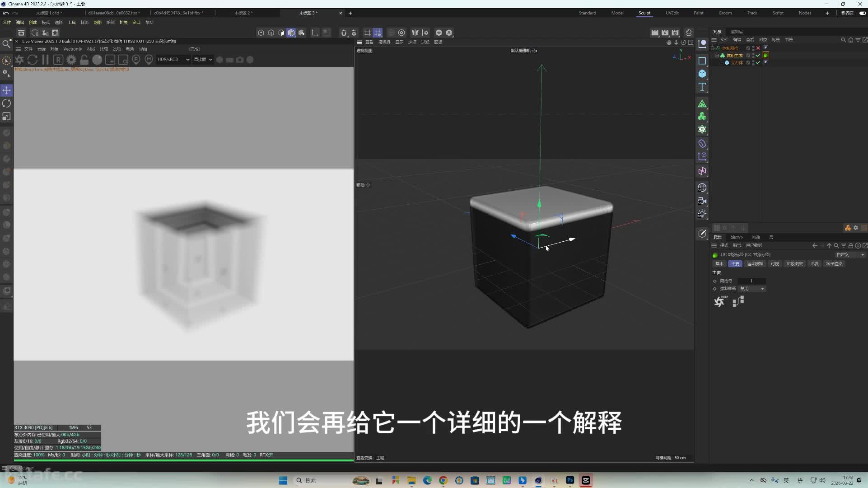Click the 运动模糊 tab button in attributes
This screenshot has height=488, width=868.
pyautogui.click(x=755, y=263)
